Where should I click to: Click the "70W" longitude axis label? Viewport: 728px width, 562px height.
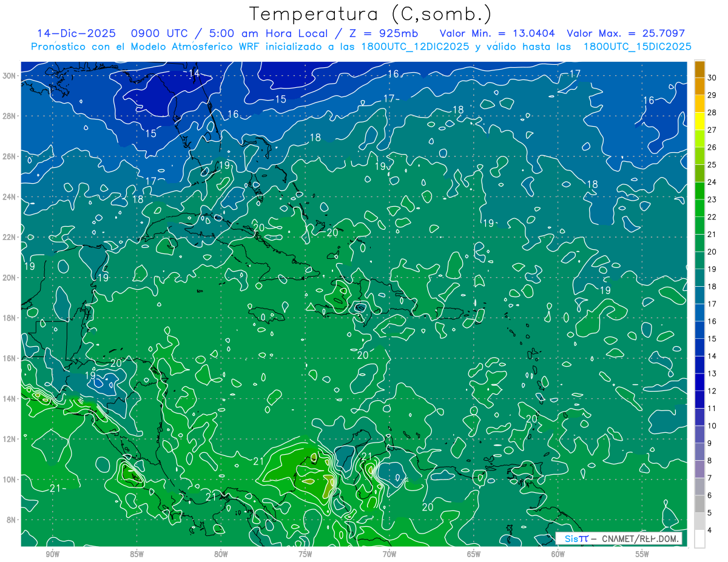(389, 554)
